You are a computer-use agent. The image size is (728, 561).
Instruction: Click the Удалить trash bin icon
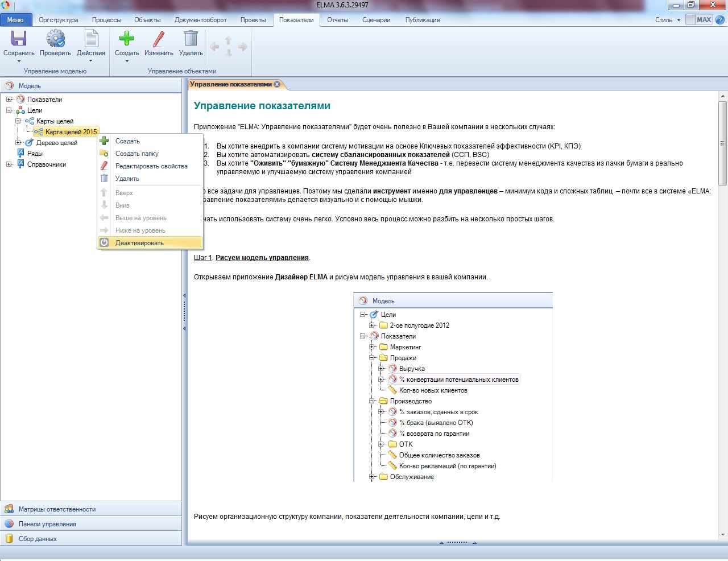click(191, 39)
